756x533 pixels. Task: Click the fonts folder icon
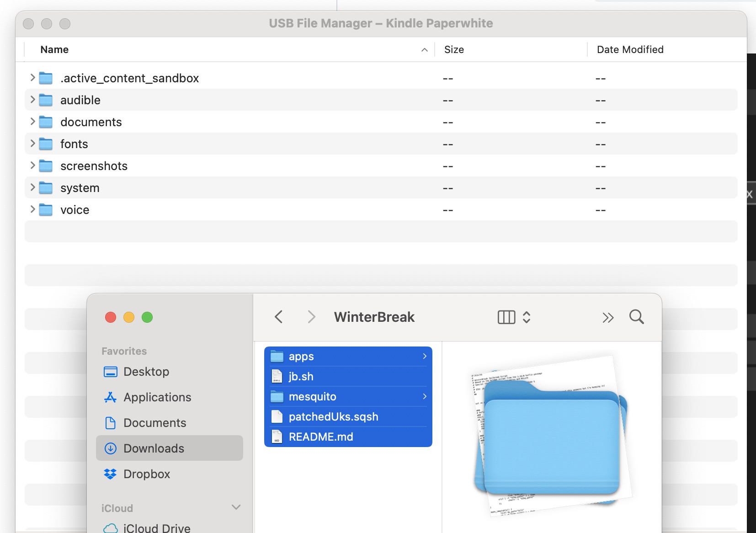point(46,144)
